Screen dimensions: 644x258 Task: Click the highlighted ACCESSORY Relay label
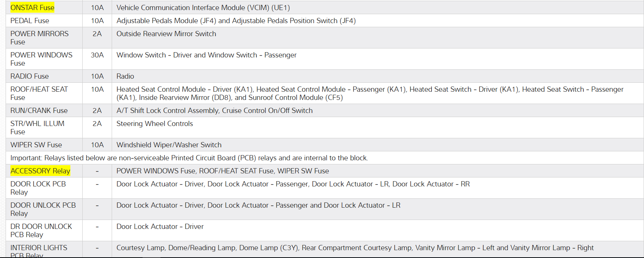pos(40,171)
